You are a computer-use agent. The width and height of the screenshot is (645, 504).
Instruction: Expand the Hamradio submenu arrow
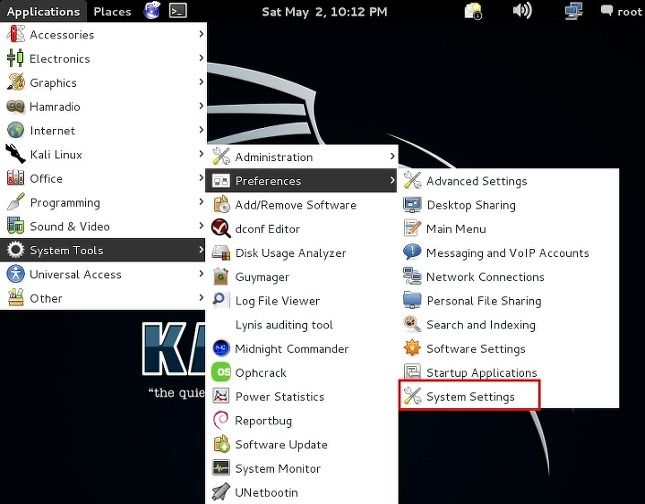coord(201,106)
